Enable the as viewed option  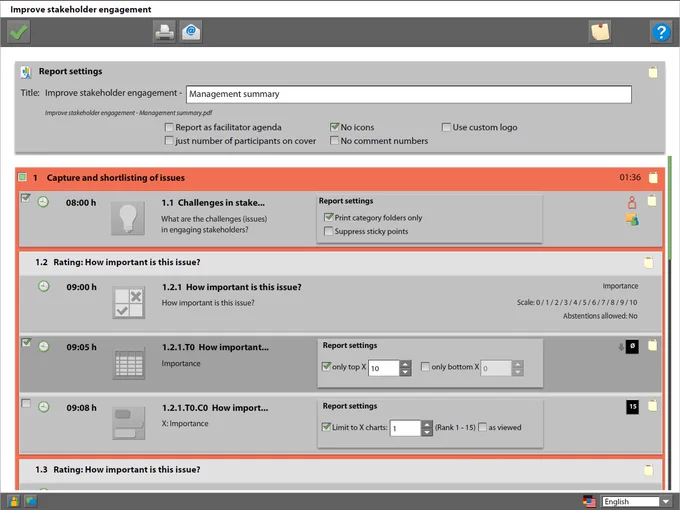pos(482,427)
